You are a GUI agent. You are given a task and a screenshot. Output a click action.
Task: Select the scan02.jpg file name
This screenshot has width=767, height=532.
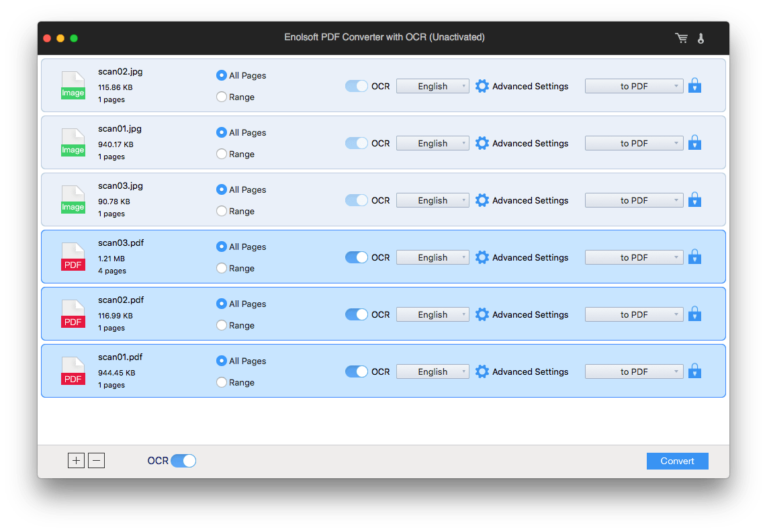[120, 72]
